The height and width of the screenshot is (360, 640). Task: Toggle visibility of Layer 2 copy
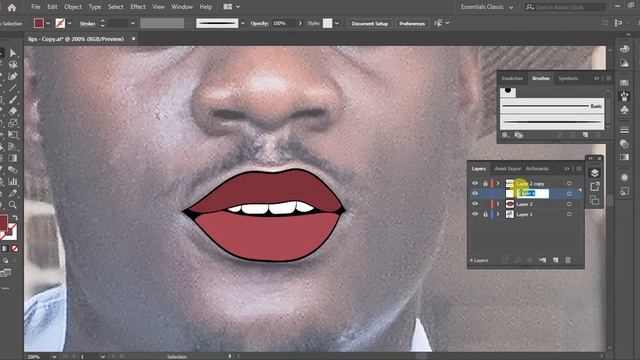(x=475, y=183)
